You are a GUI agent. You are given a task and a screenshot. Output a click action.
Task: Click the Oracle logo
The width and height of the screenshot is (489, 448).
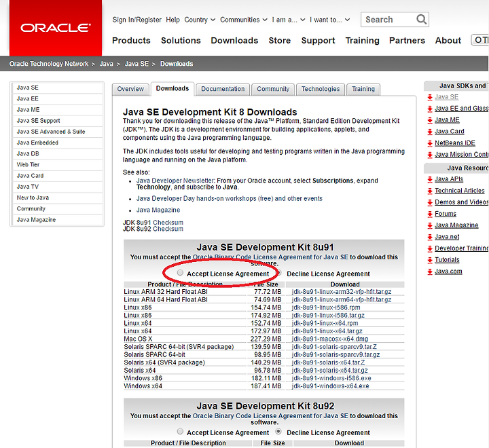tap(56, 28)
